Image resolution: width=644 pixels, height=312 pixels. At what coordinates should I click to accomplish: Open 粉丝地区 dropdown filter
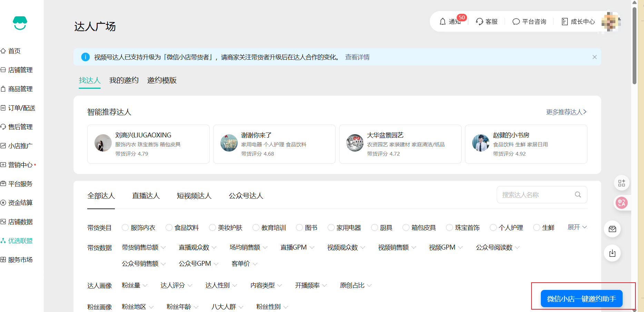coord(138,307)
